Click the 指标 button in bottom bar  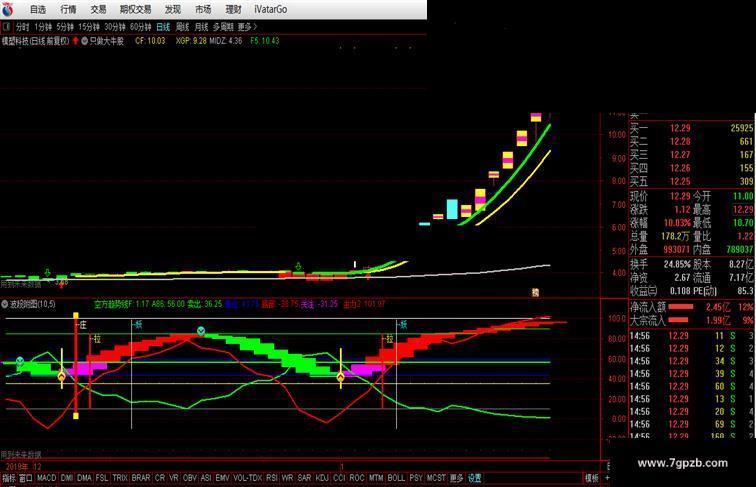coord(9,478)
